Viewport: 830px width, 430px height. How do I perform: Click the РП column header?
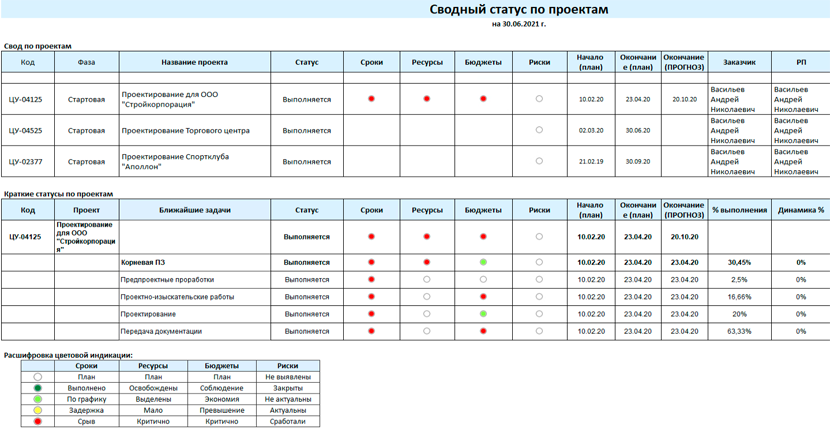[801, 62]
